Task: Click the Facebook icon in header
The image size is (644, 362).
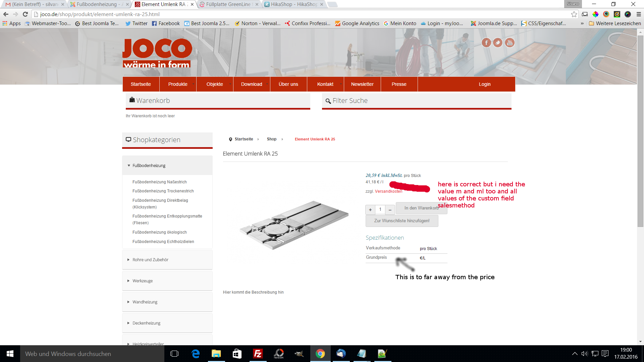Action: tap(486, 43)
